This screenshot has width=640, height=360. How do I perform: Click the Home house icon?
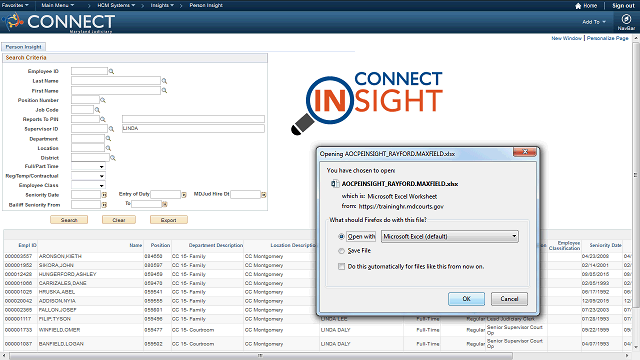[578, 6]
